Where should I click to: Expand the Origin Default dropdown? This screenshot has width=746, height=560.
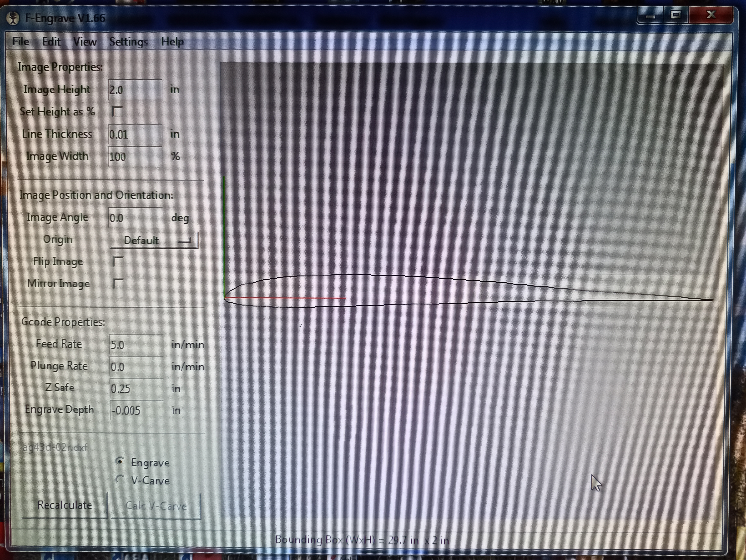[x=154, y=240]
